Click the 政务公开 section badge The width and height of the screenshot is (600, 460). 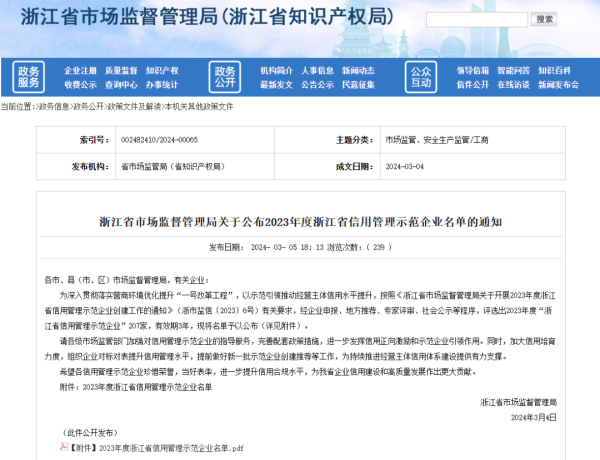coord(224,77)
